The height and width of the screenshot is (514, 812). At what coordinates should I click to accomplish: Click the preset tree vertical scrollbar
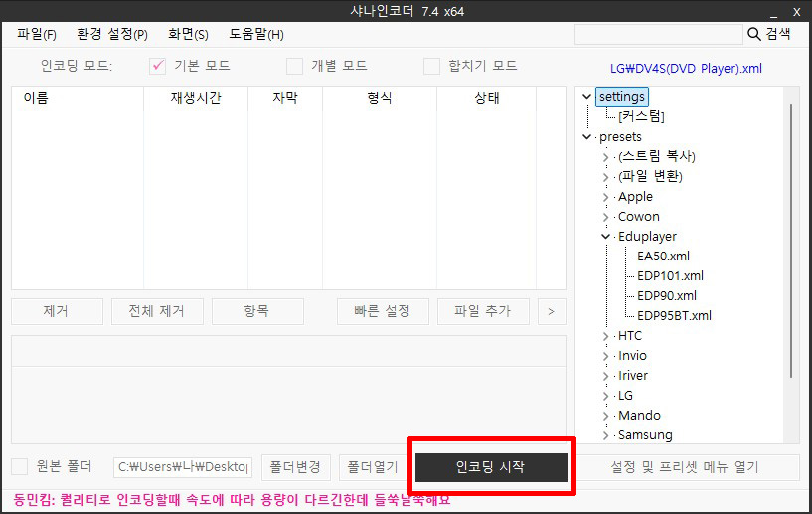(x=791, y=241)
